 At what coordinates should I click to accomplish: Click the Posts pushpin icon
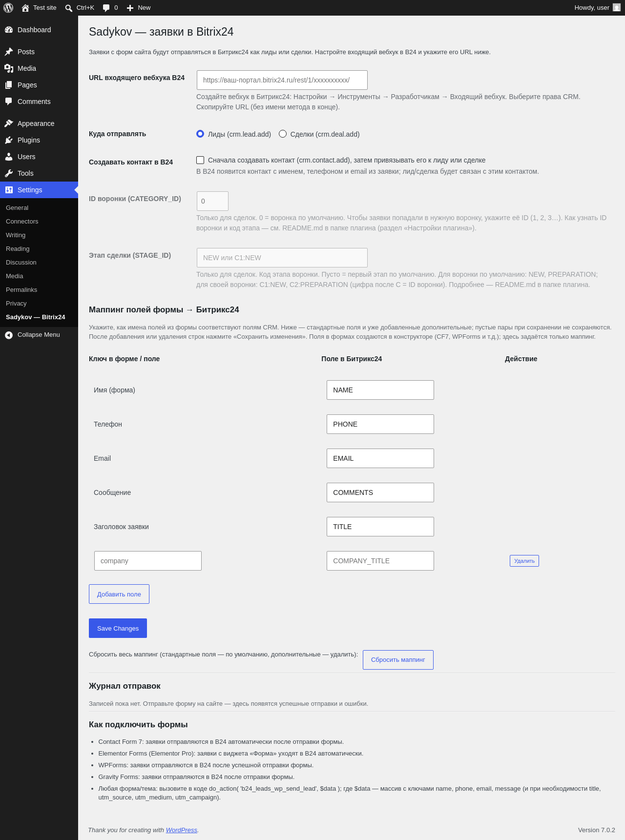[9, 52]
